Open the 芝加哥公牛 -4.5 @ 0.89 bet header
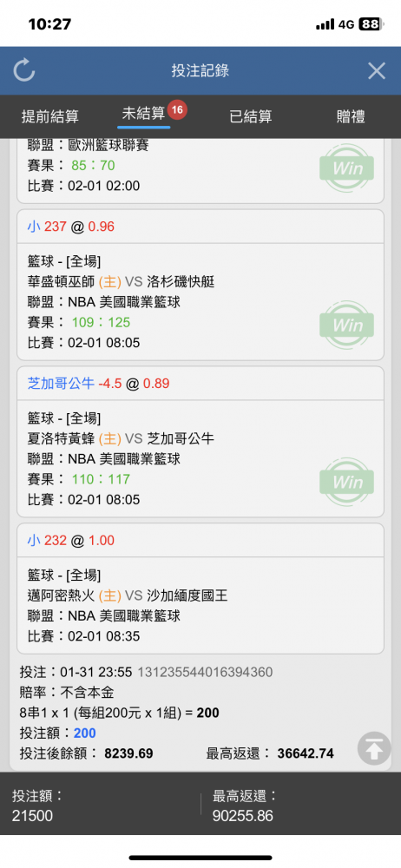Screen dimensions: 401x868 pos(200,383)
